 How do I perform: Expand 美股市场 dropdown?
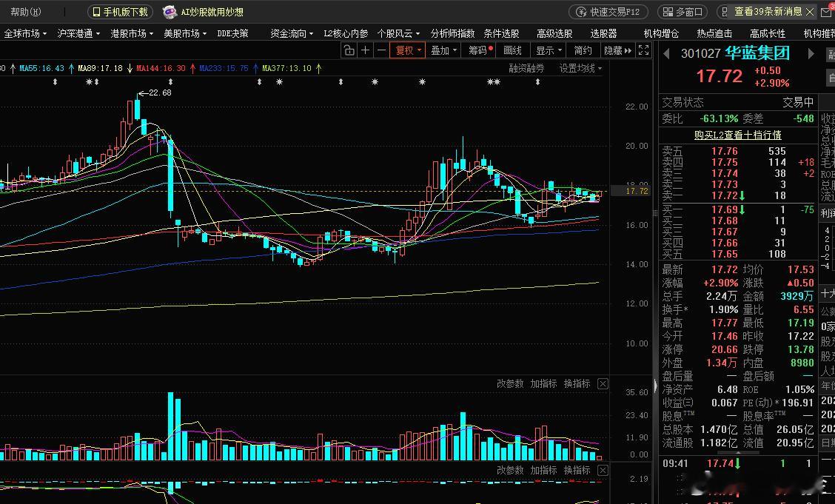185,33
